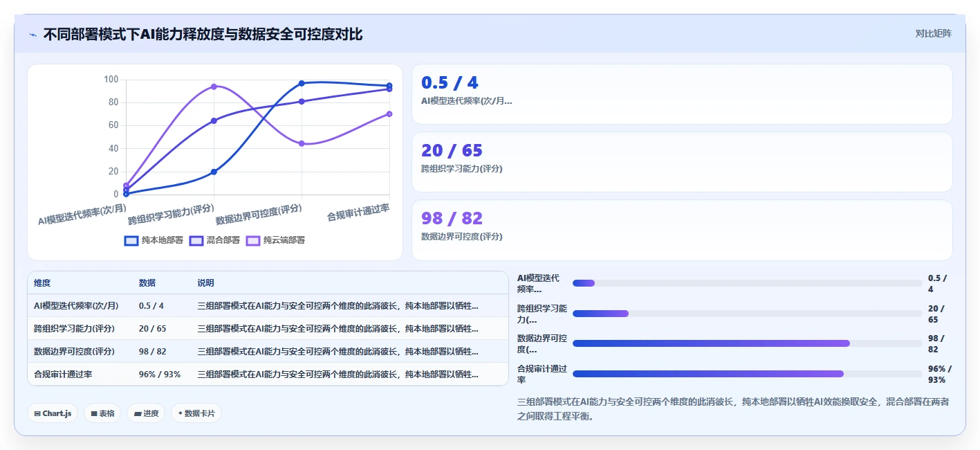Click the 混合部署 data point near 64
Image resolution: width=980 pixels, height=450 pixels.
(214, 121)
